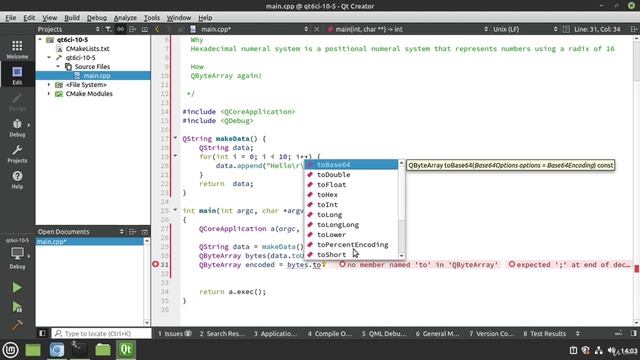Open the qt6ci-10-5 kit selector

[x=17, y=253]
